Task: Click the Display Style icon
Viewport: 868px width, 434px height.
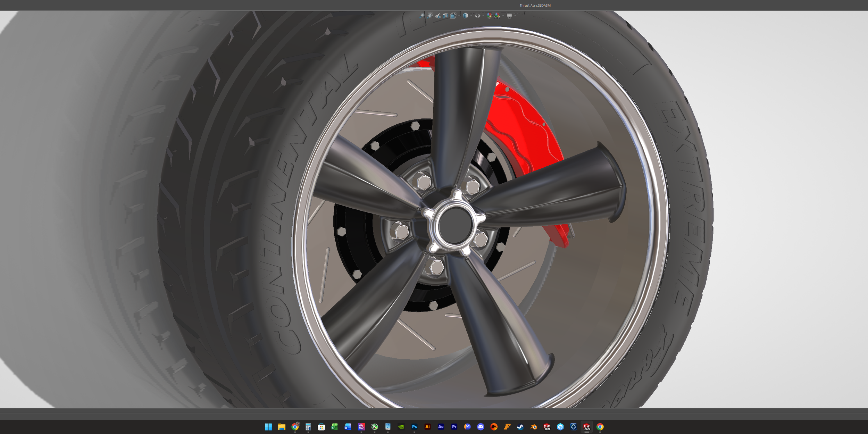Action: [x=466, y=16]
